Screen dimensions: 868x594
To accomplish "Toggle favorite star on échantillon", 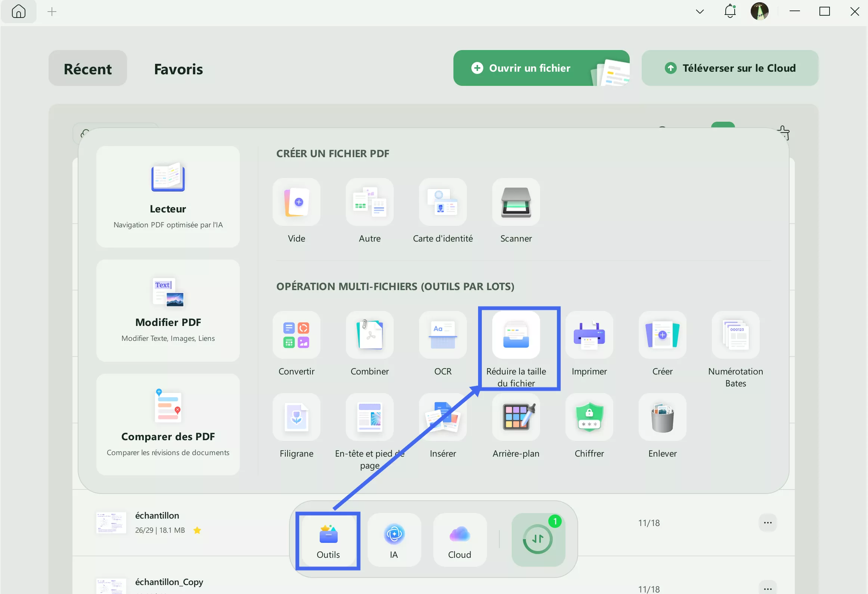I will pyautogui.click(x=197, y=530).
